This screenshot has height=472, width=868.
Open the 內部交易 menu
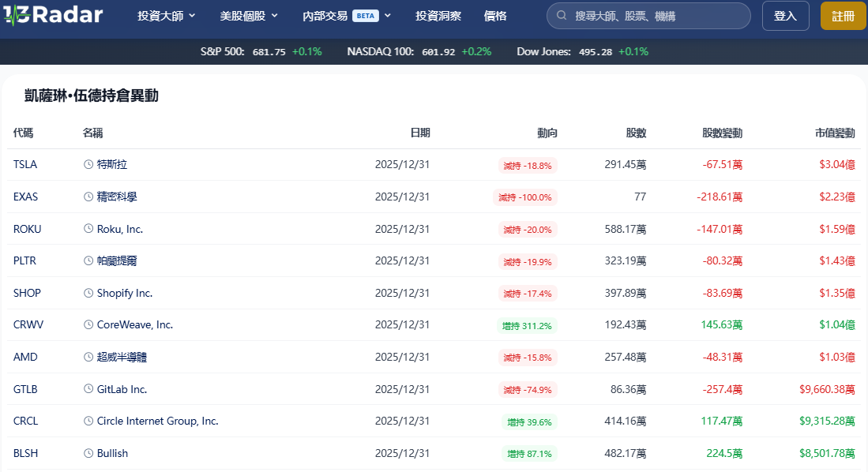(347, 16)
